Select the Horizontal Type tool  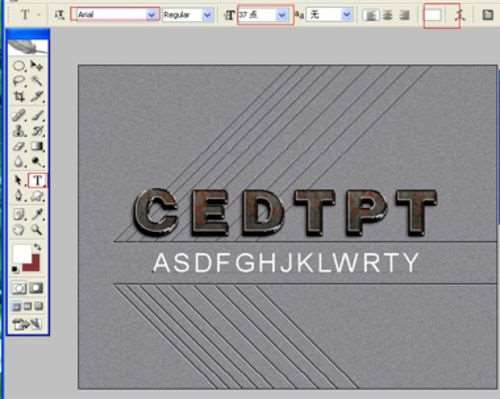37,181
